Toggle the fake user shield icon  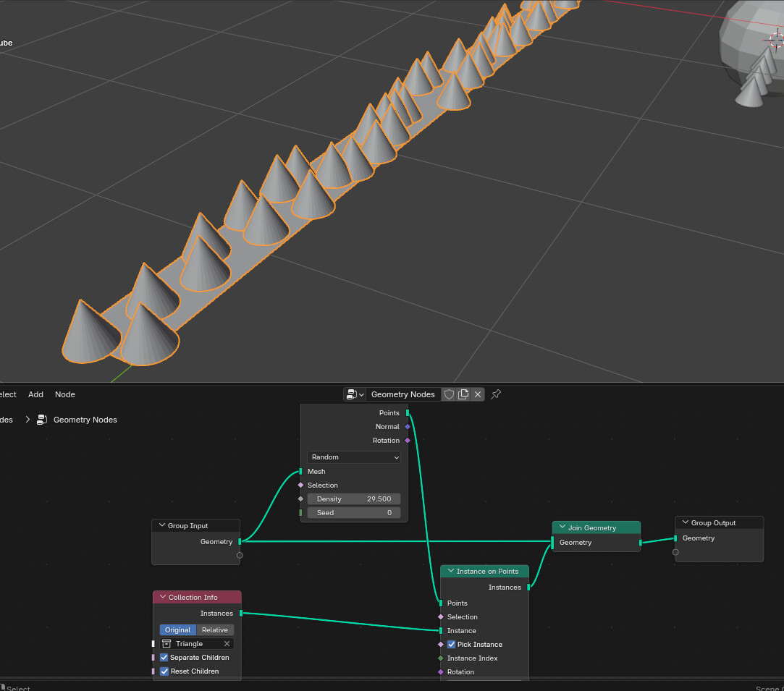(x=449, y=394)
